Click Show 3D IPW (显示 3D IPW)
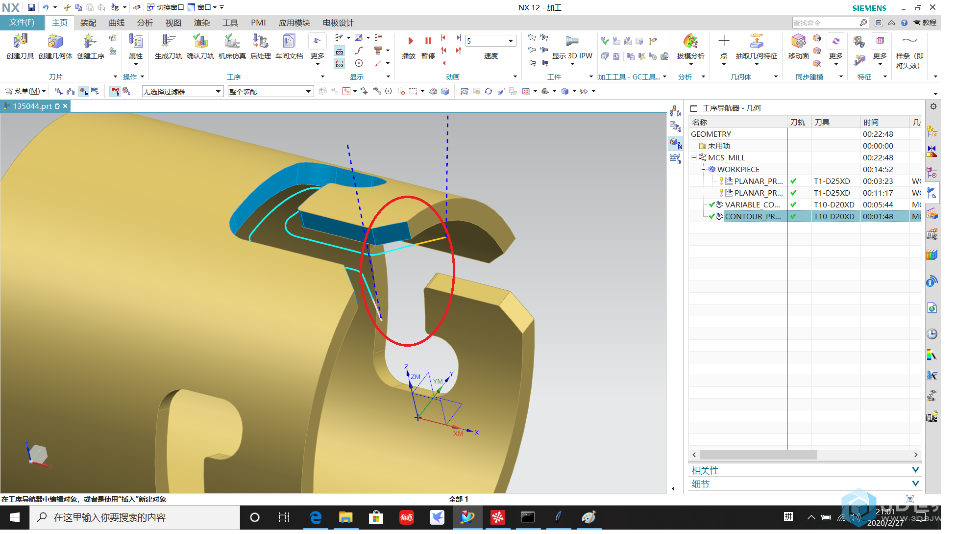Screen dimensions: 980x534 [572, 47]
